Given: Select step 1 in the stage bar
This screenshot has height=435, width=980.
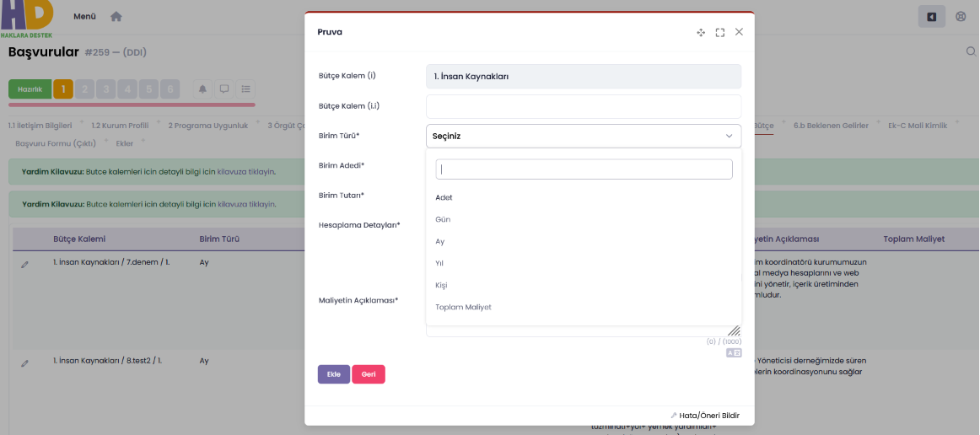Looking at the screenshot, I should (63, 89).
